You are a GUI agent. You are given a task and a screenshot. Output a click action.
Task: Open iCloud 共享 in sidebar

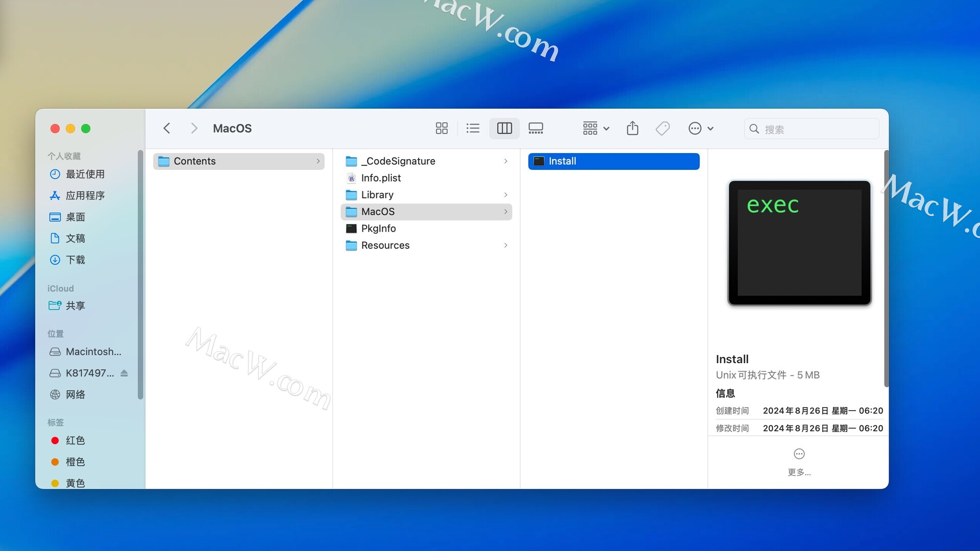click(75, 306)
